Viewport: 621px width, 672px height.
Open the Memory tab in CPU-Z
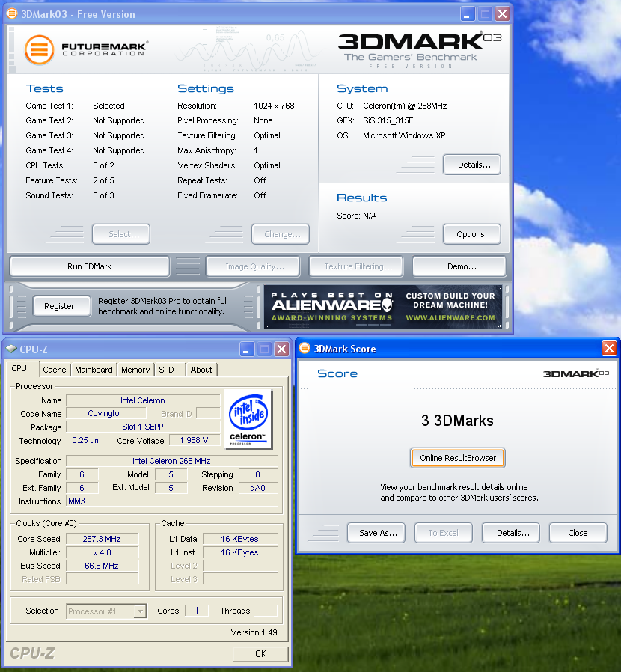135,370
